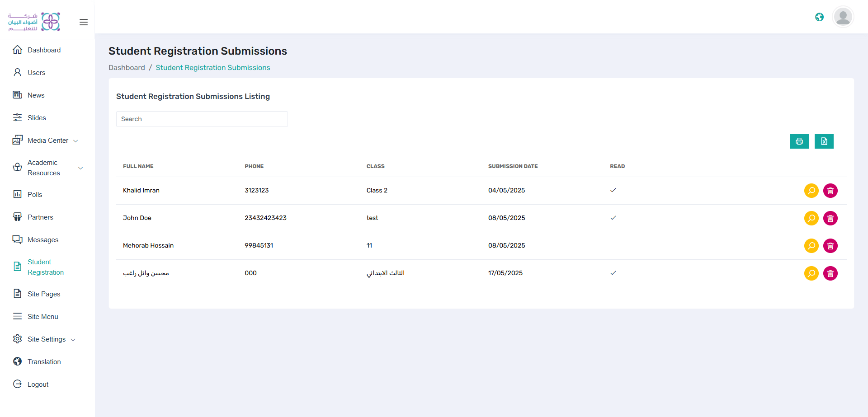
Task: Click the READ column header
Action: 618,166
